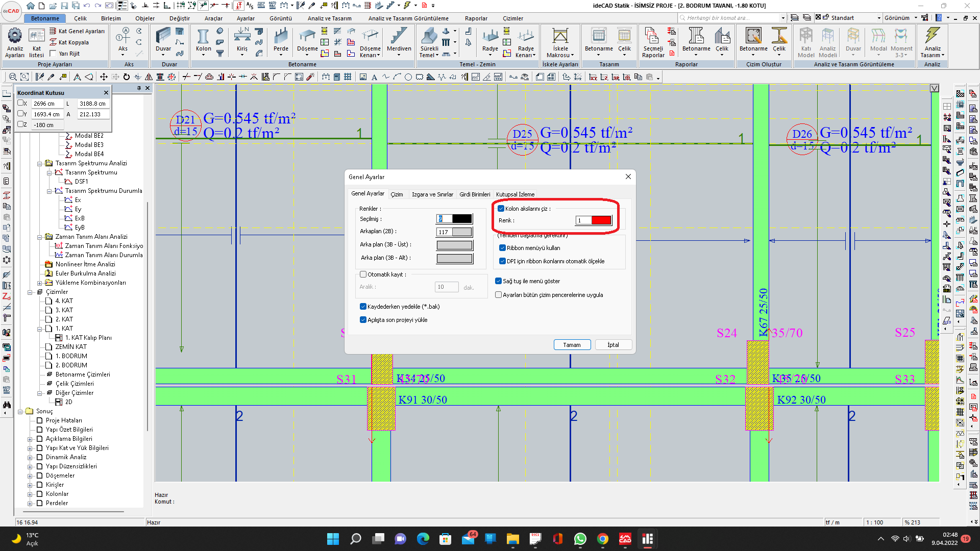Select the Aks axis tool

(x=123, y=41)
